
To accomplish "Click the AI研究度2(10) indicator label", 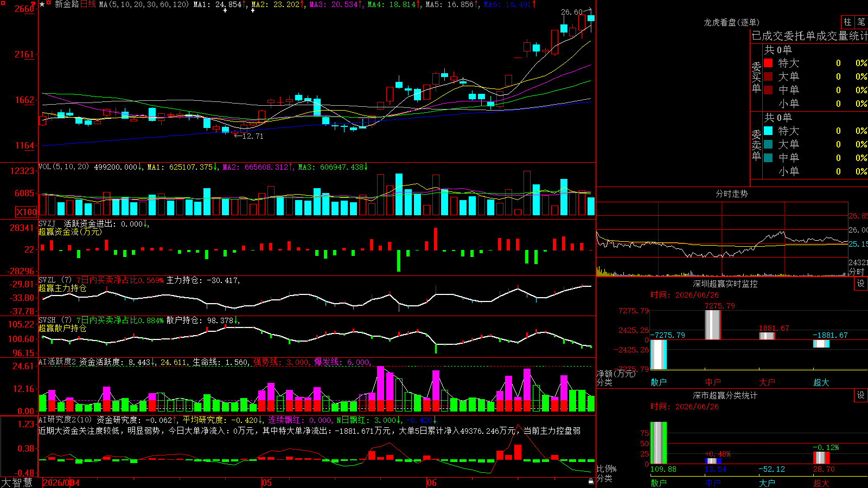I will 65,420.
